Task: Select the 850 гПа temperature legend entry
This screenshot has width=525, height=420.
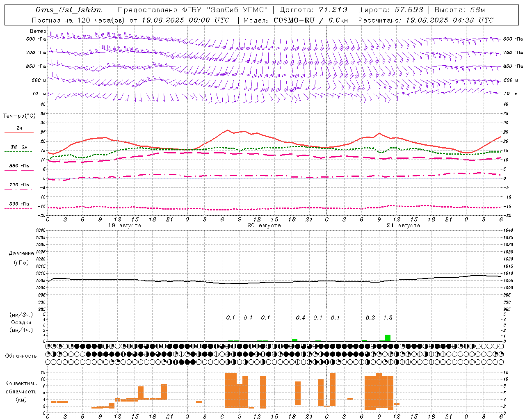Action: click(19, 166)
